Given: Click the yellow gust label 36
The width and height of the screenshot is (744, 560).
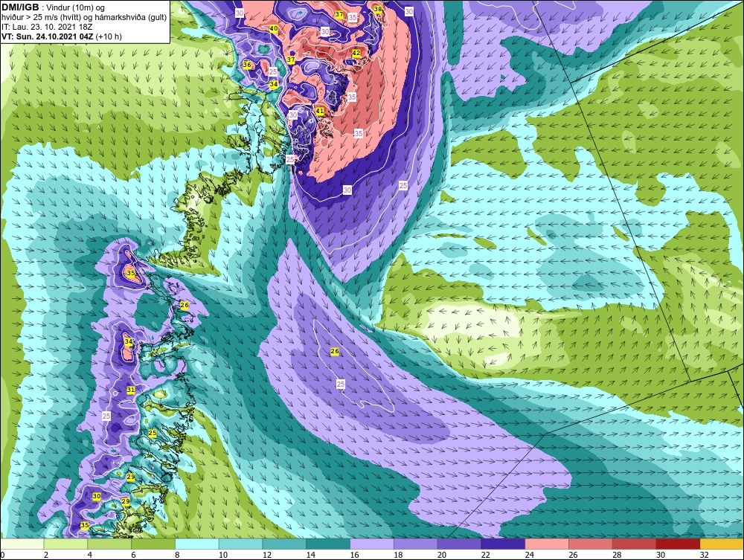Looking at the screenshot, I should point(247,65).
